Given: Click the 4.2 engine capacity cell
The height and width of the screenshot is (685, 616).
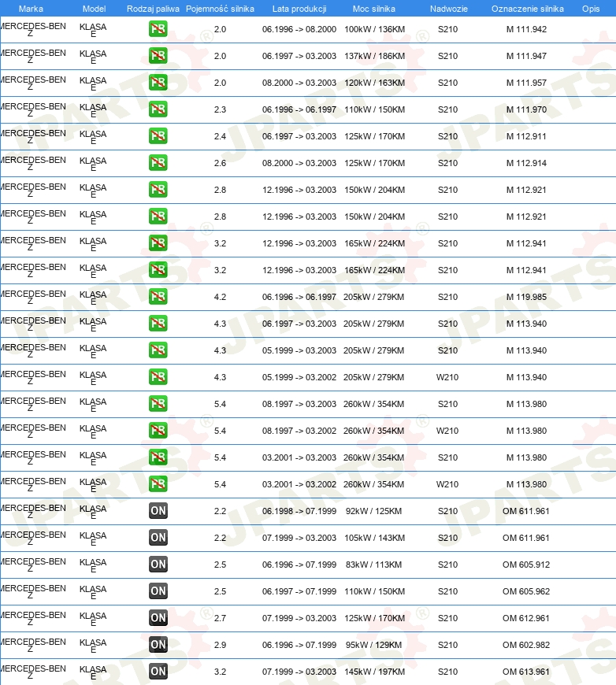Looking at the screenshot, I should [220, 297].
